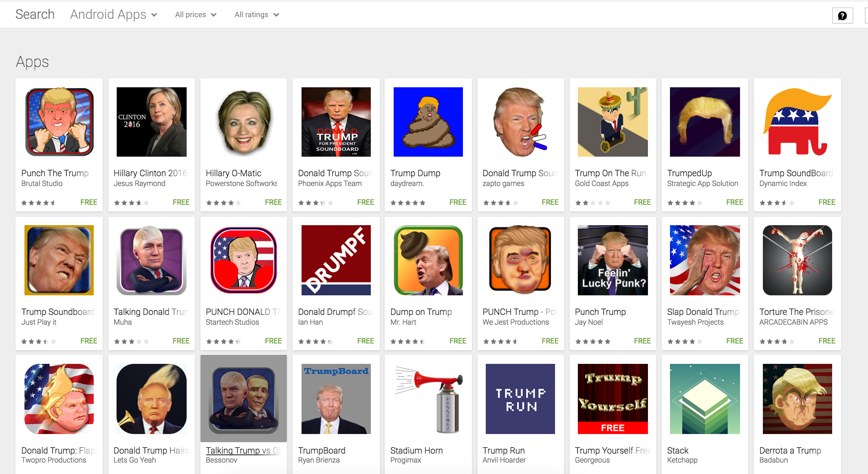
Task: Click Strategic App Solution developer name
Action: 703,184
